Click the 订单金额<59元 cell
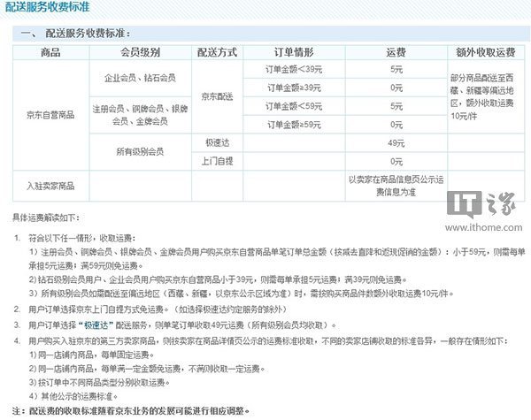The image size is (531, 420). point(296,108)
